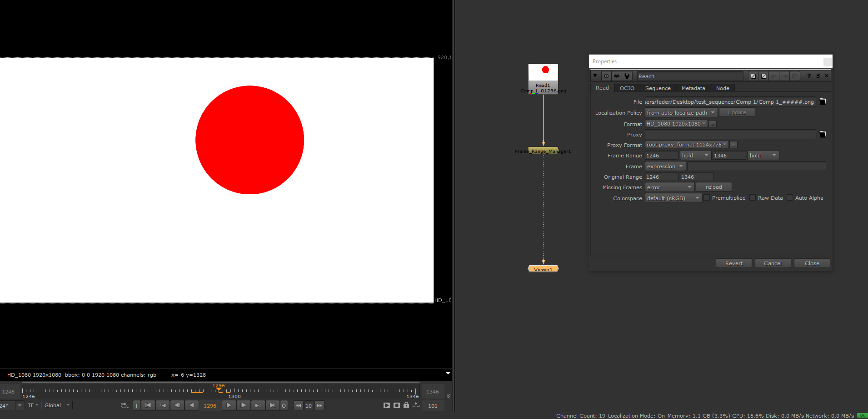Open the Localization Policy dropdown

pyautogui.click(x=680, y=112)
